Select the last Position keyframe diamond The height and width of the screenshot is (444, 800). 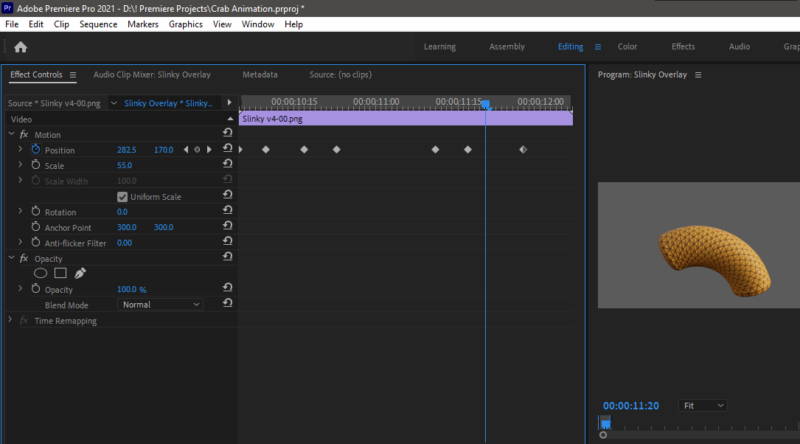pyautogui.click(x=523, y=150)
